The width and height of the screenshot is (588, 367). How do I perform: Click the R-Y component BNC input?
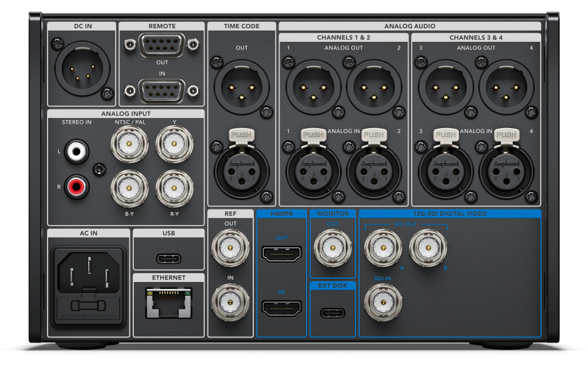point(174,188)
